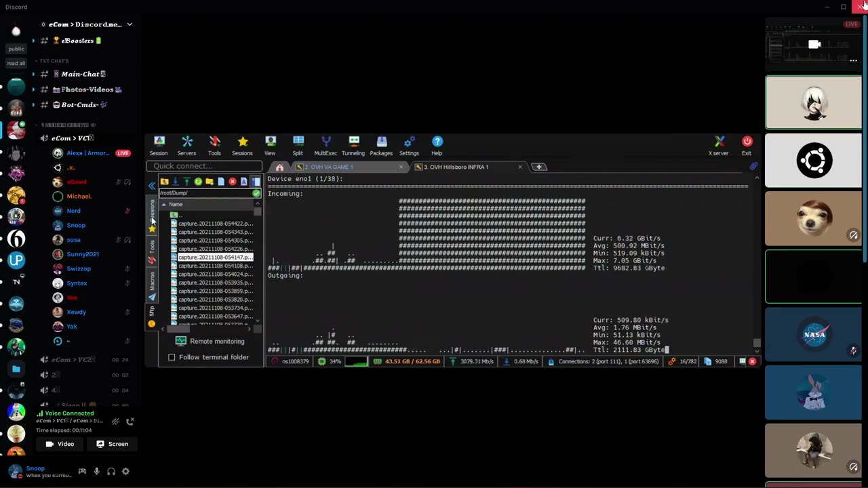Launch the MultiExec tool
The image size is (868, 488).
click(325, 145)
